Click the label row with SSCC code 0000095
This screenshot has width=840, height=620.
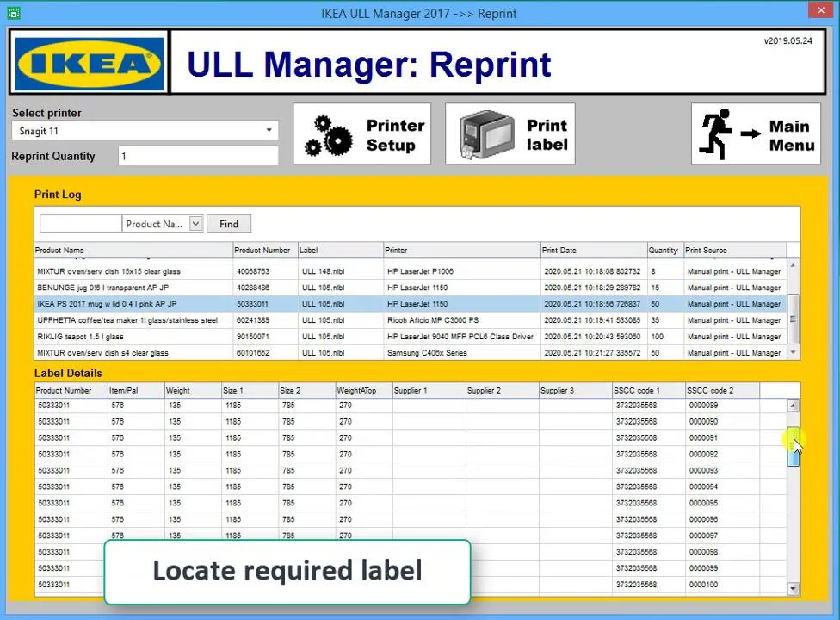pyautogui.click(x=411, y=503)
